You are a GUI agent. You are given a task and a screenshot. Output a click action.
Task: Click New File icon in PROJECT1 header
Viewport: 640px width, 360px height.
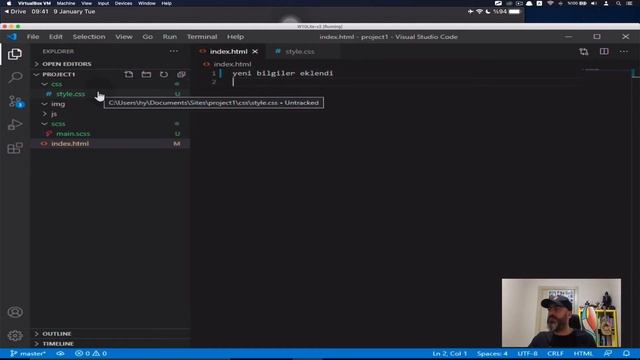coord(129,74)
